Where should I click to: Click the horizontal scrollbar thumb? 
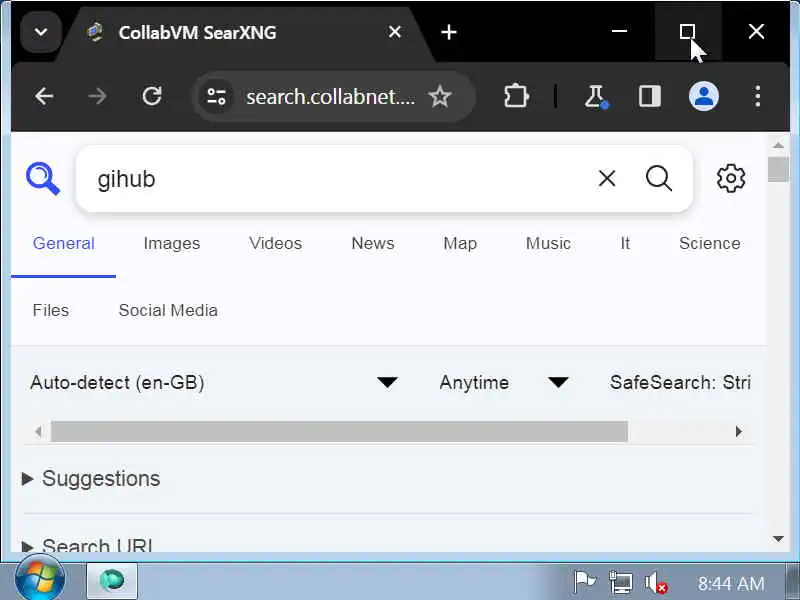click(339, 432)
